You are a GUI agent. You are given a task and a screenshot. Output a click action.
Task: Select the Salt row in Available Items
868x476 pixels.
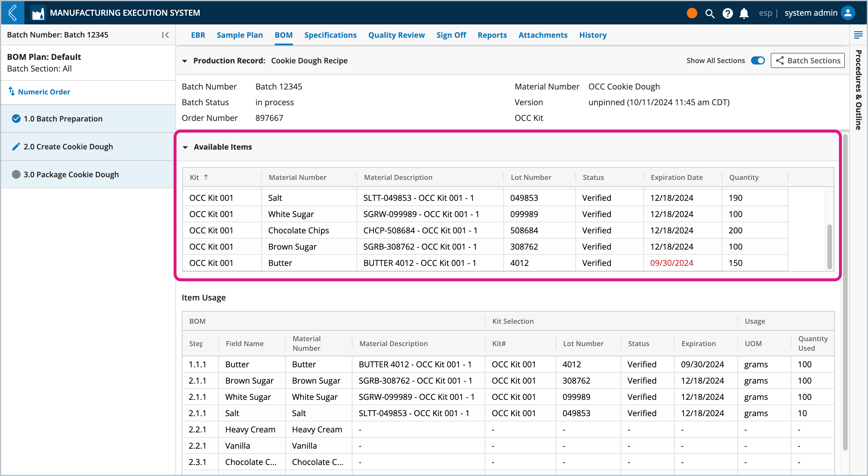coord(485,198)
